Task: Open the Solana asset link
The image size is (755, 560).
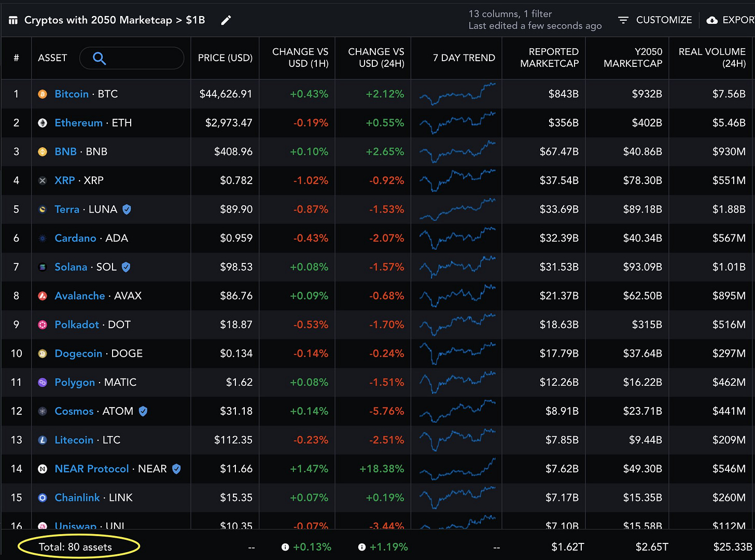Action: (x=71, y=267)
